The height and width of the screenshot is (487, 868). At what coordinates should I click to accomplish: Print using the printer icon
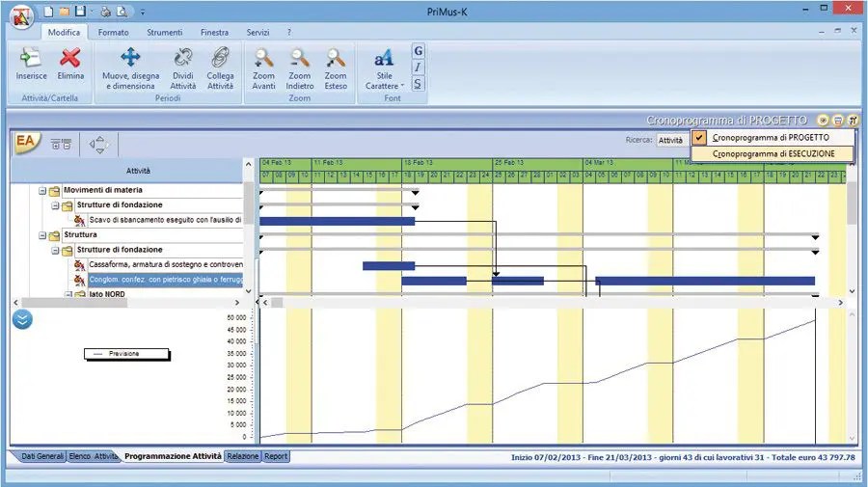click(106, 11)
